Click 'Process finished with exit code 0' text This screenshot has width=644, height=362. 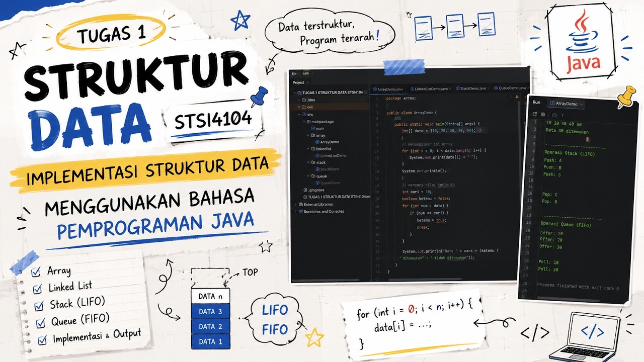coord(578,286)
